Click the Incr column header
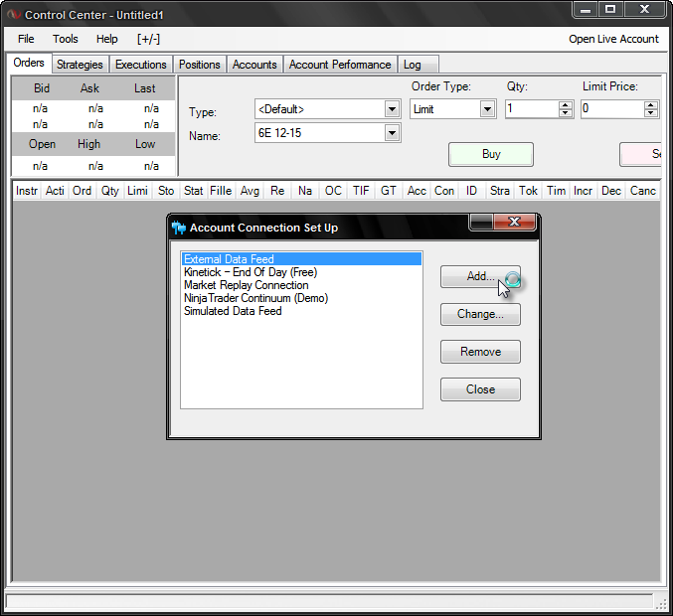Screen dimensions: 673x616 (x=583, y=191)
